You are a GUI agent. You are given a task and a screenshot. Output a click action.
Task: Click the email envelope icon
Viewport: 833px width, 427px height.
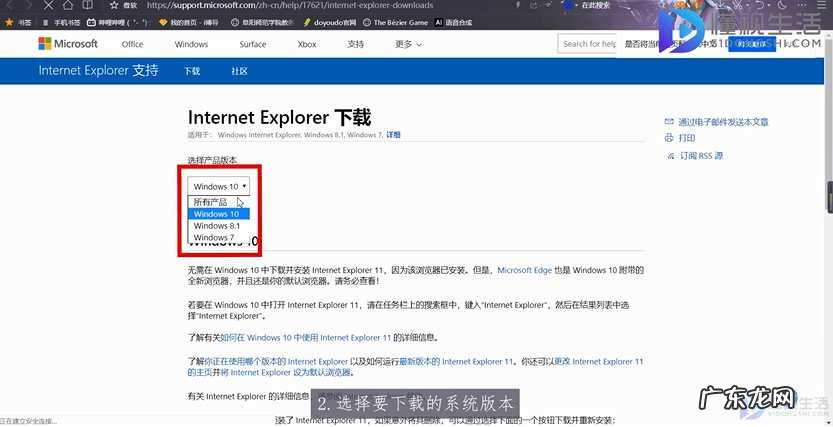pyautogui.click(x=669, y=122)
